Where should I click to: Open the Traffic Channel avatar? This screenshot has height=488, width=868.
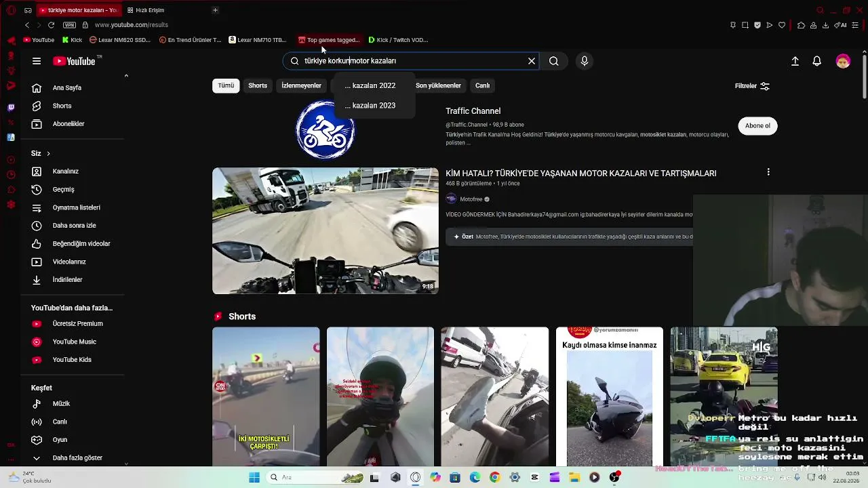tap(325, 129)
